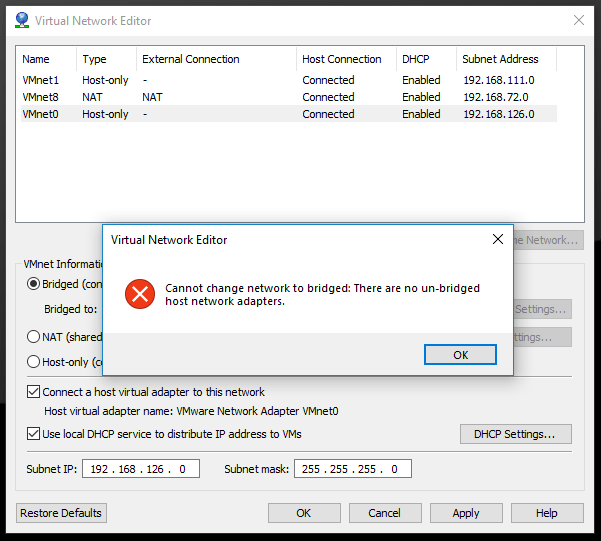Close the main Virtual Network Editor window
601x541 pixels.
[x=578, y=19]
